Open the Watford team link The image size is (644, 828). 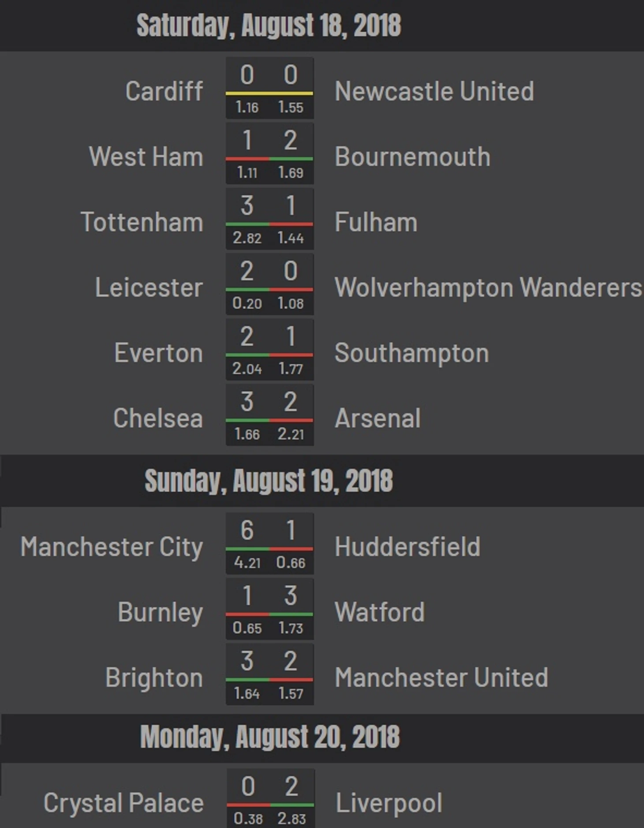point(379,612)
